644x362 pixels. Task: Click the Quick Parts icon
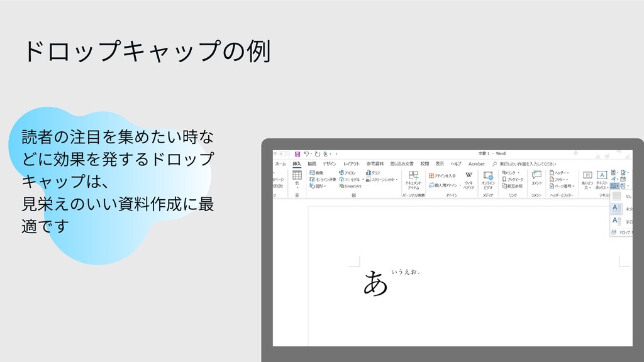614,173
